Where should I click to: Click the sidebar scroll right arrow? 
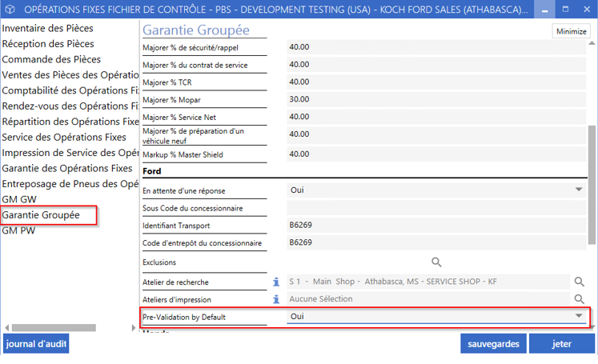(x=133, y=328)
